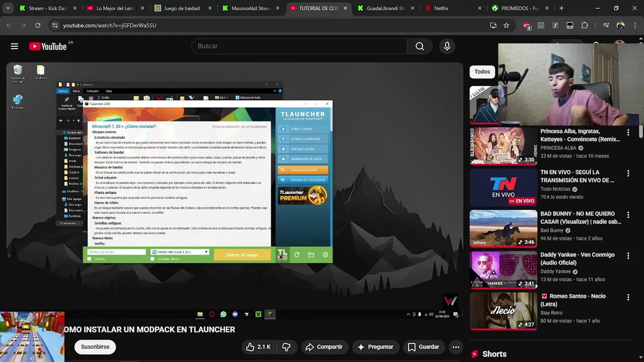Switch to the Lo Mejor del León tab
The image size is (644, 362).
[111, 9]
